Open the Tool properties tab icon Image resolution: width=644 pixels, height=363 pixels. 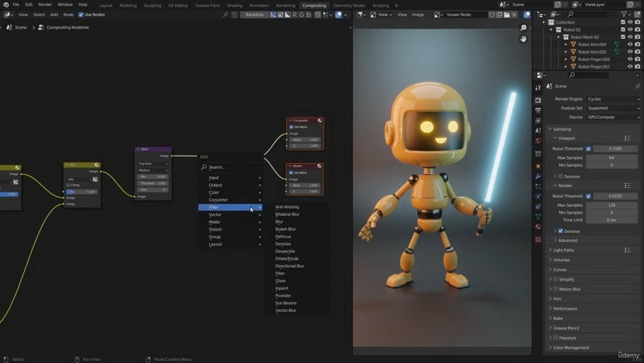[x=538, y=88]
